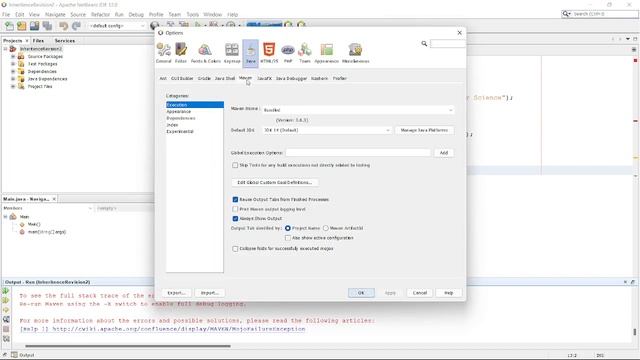Select Experimental in Categories list
The height and width of the screenshot is (360, 640).
pyautogui.click(x=180, y=131)
